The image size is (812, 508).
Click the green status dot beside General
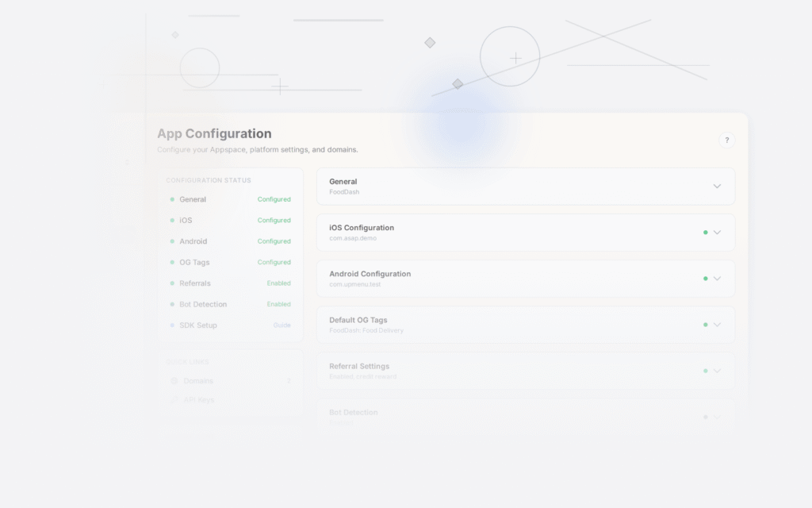(x=172, y=199)
